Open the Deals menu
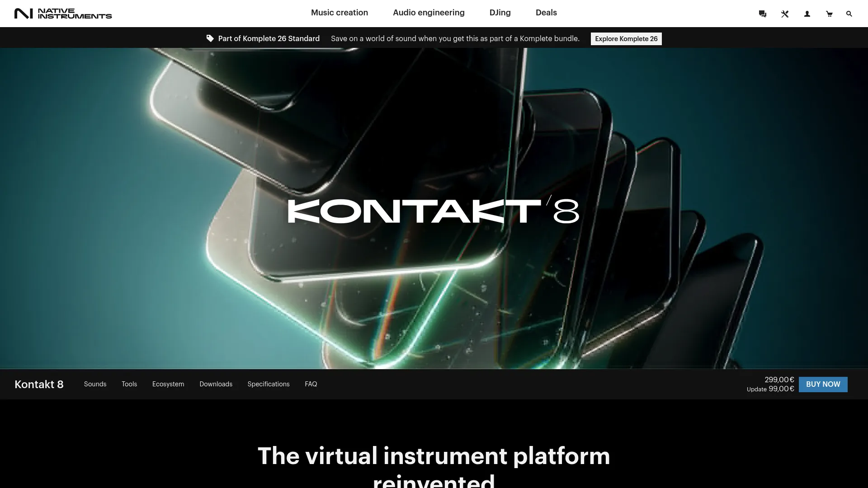The width and height of the screenshot is (868, 488). click(546, 13)
